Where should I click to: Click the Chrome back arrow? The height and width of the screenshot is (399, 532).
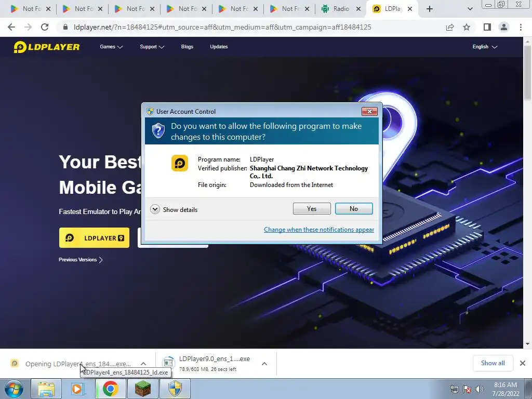[11, 27]
